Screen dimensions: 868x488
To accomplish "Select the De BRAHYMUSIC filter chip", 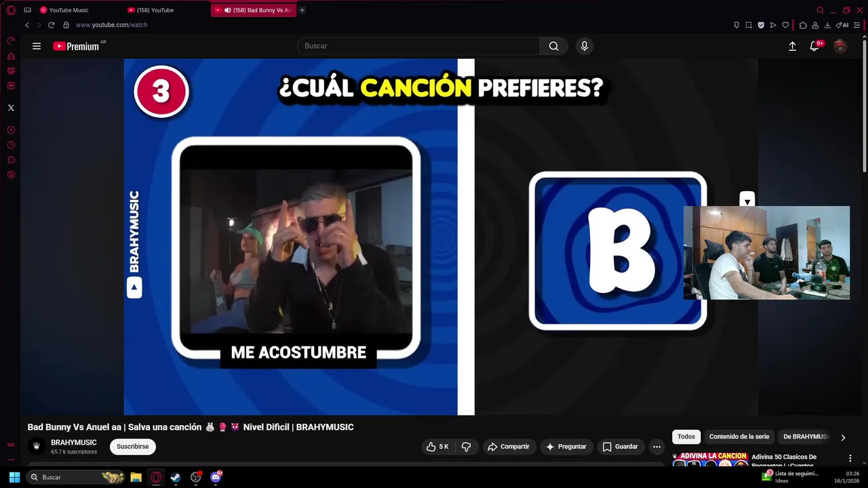I will coord(806,437).
